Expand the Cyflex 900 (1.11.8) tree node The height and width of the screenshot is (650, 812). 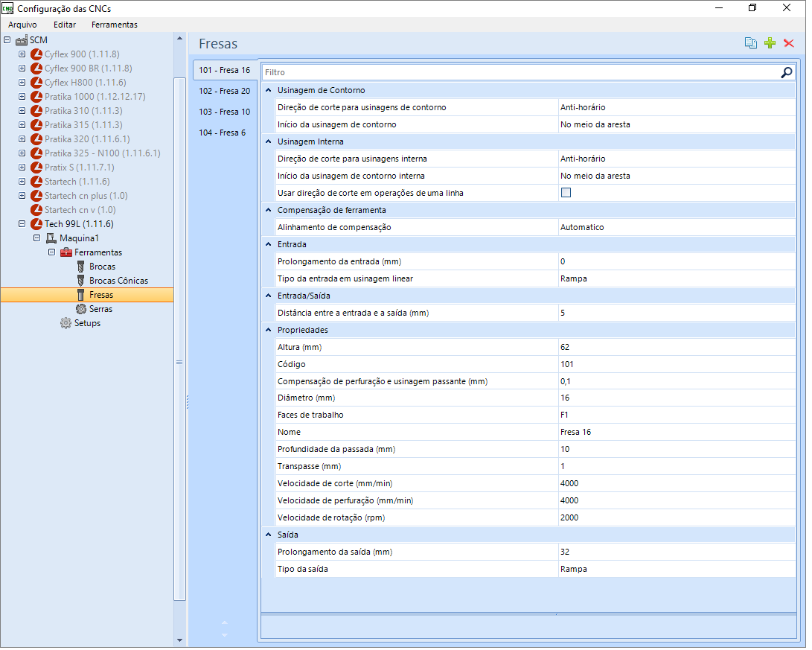(22, 54)
